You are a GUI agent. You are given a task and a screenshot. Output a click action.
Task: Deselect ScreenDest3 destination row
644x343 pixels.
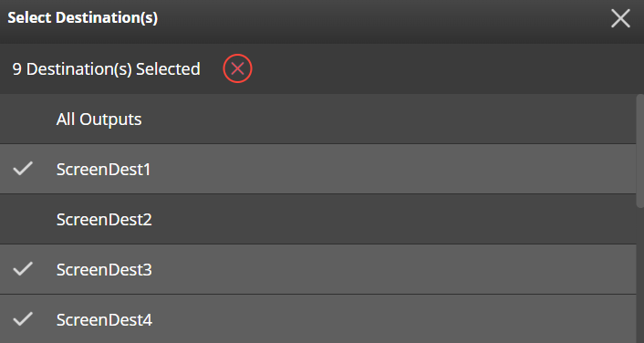coord(317,269)
